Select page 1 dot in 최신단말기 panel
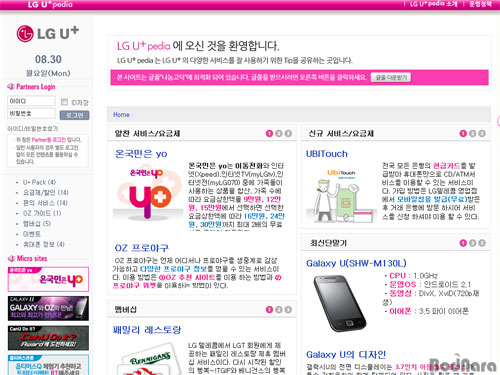 (463, 243)
